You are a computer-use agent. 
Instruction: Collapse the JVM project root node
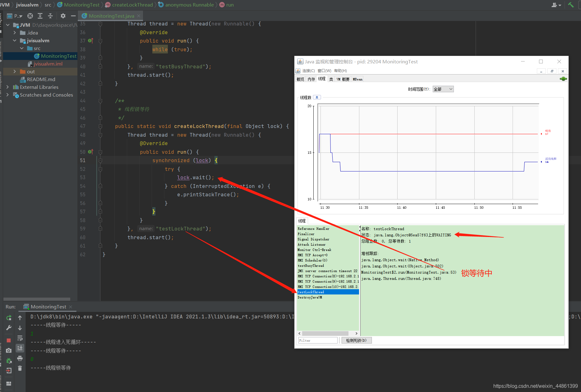8,25
